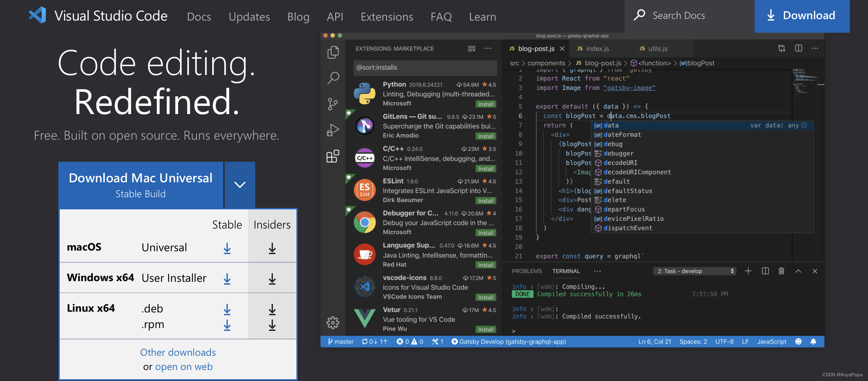Image resolution: width=868 pixels, height=381 pixels.
Task: Open Updates in the top navigation
Action: (249, 16)
